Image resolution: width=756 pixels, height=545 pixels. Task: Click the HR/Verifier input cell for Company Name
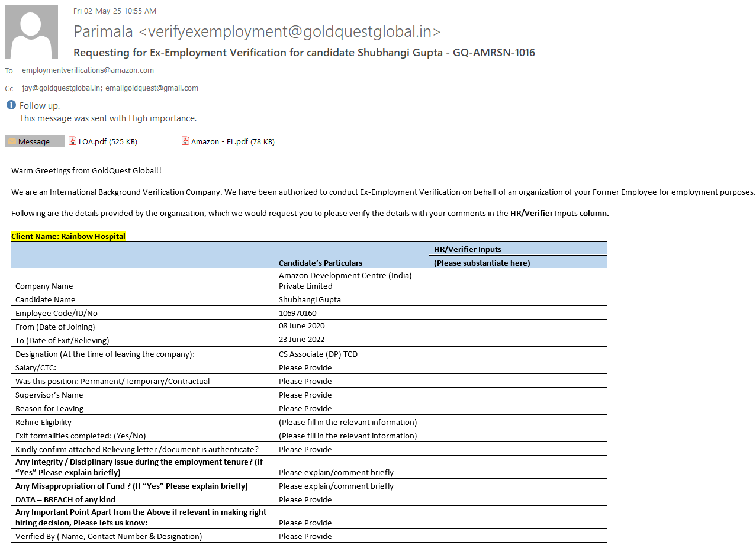click(x=517, y=280)
